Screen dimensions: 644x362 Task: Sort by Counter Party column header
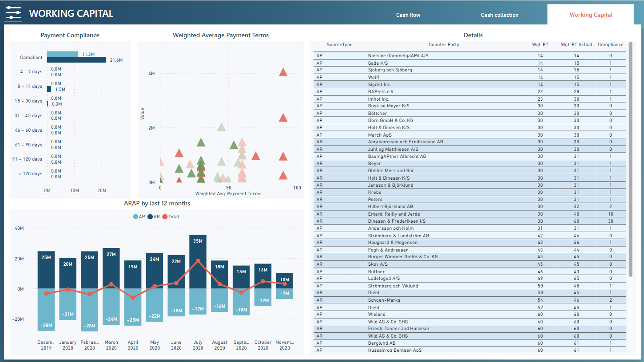coord(444,45)
